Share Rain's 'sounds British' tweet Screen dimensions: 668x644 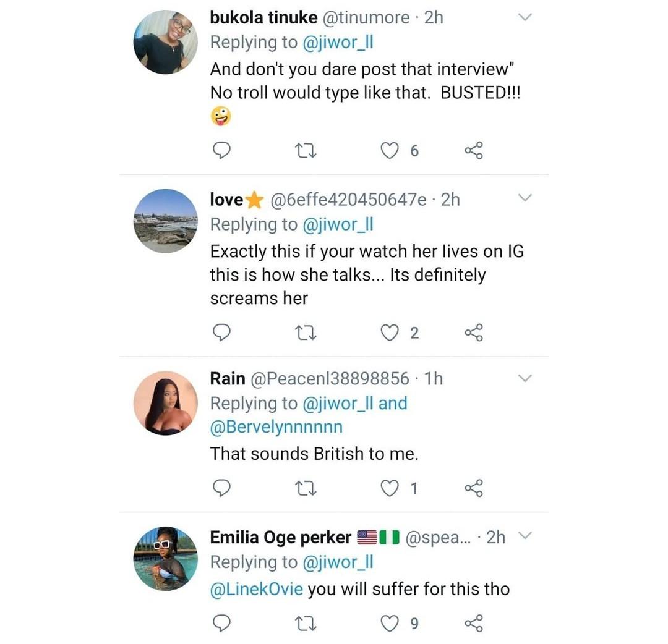[473, 488]
